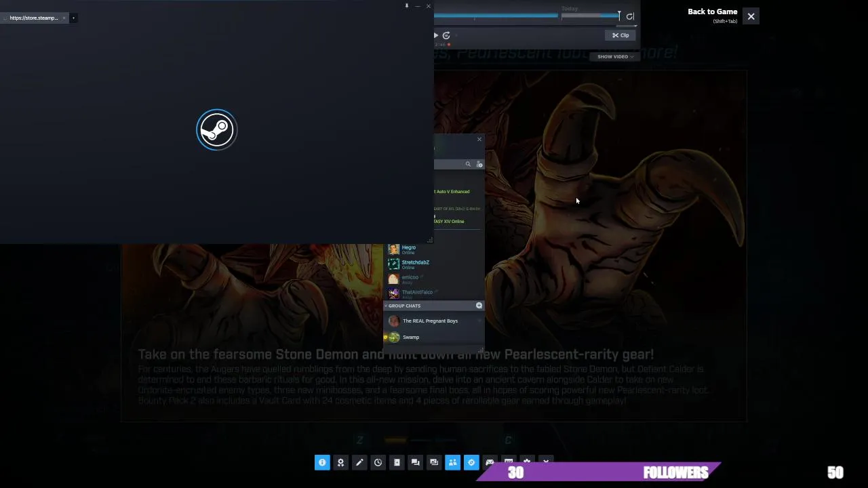The height and width of the screenshot is (488, 868).
Task: Click the Clip scissors button
Action: 620,35
